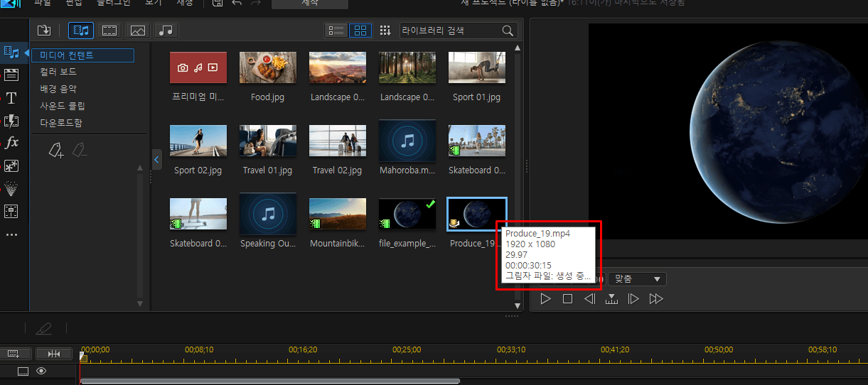Play the preview video
This screenshot has height=385, width=868.
pos(545,299)
